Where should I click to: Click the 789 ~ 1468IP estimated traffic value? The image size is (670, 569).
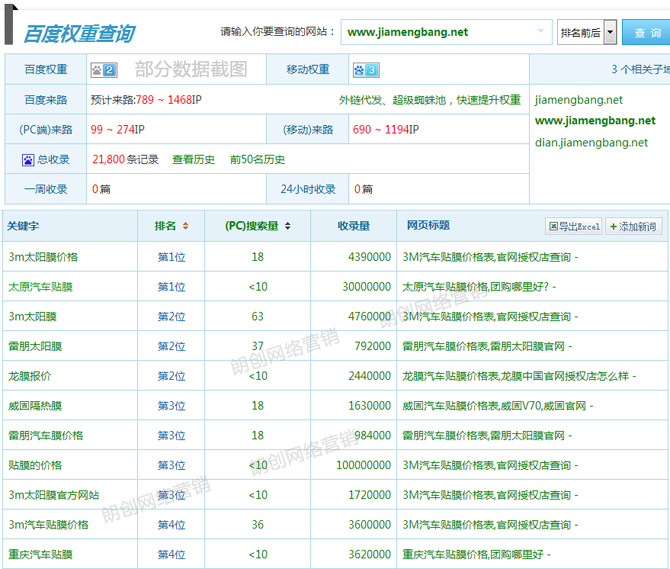pyautogui.click(x=168, y=100)
